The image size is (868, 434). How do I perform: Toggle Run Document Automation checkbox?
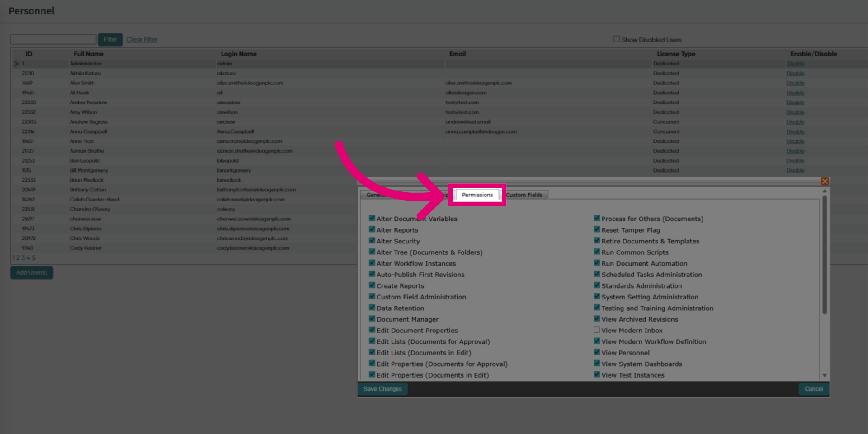pos(597,263)
